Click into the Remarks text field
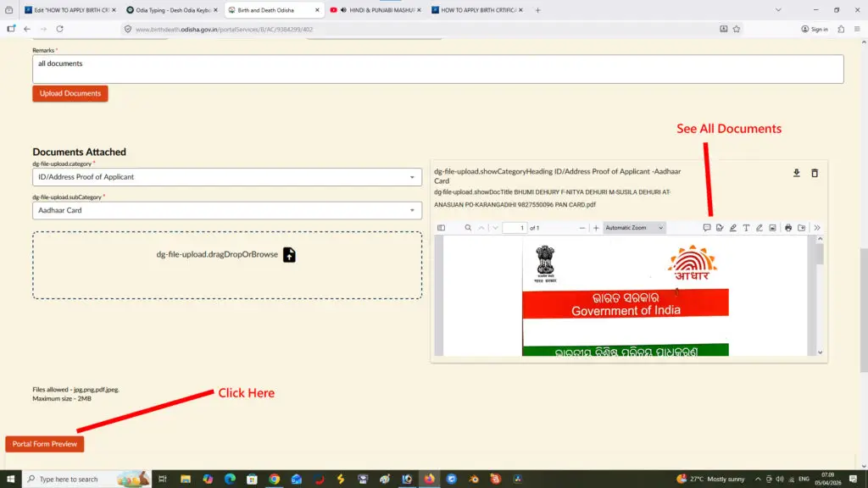The image size is (868, 488). click(437, 69)
